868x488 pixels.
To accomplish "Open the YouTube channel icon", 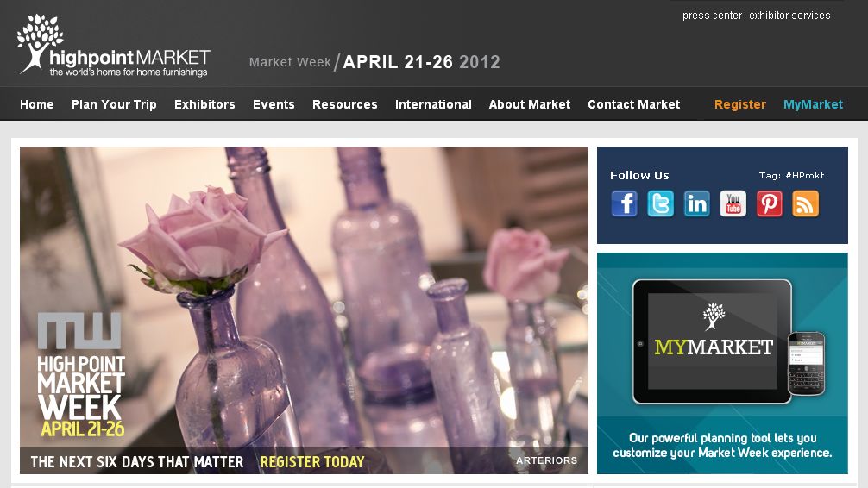I will pyautogui.click(x=733, y=203).
